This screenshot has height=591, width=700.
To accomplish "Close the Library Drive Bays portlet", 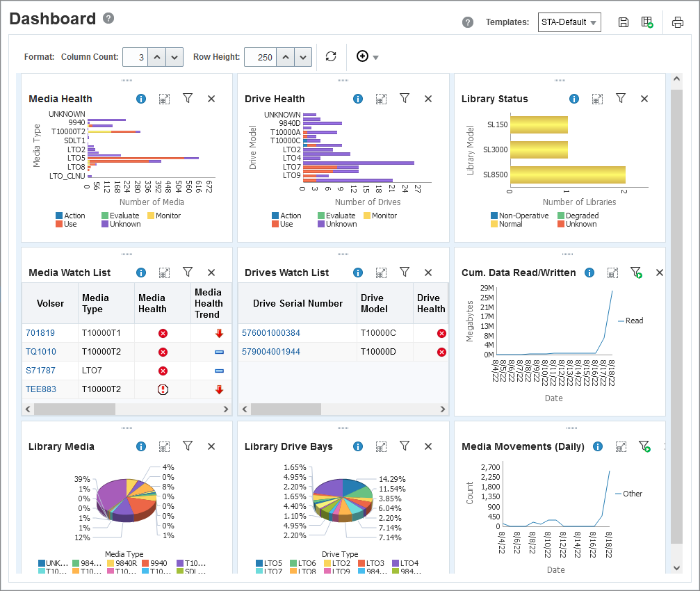I will pyautogui.click(x=428, y=446).
